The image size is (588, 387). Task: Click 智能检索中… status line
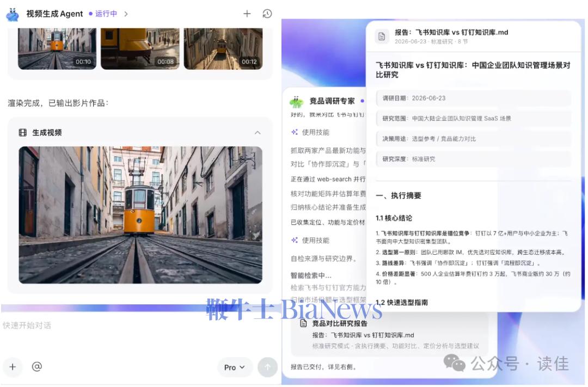pyautogui.click(x=311, y=275)
